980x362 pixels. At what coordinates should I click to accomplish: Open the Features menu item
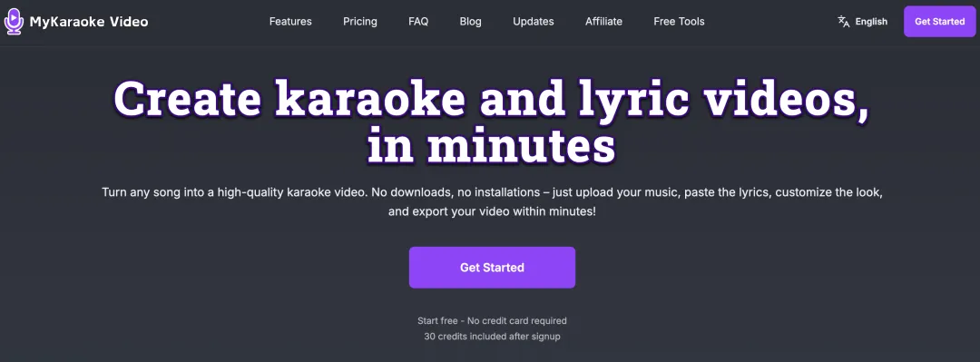(x=290, y=21)
